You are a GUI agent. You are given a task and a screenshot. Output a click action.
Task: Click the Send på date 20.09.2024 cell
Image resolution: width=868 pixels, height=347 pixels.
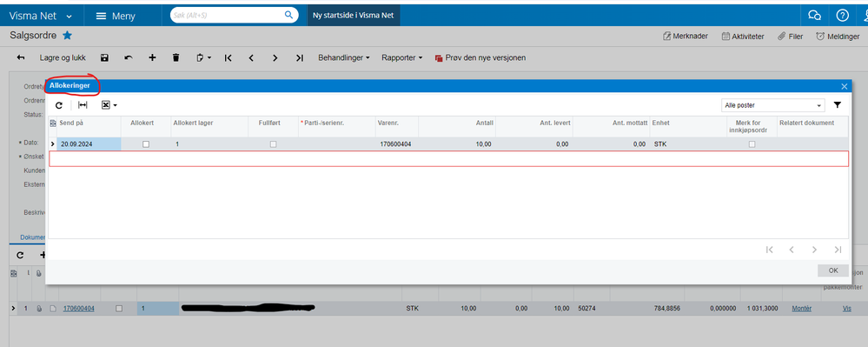point(89,144)
